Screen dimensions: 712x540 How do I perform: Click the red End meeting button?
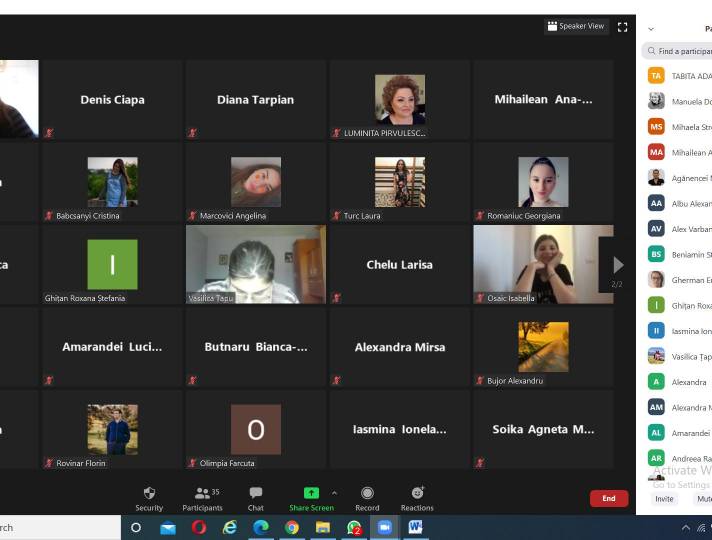tap(608, 498)
